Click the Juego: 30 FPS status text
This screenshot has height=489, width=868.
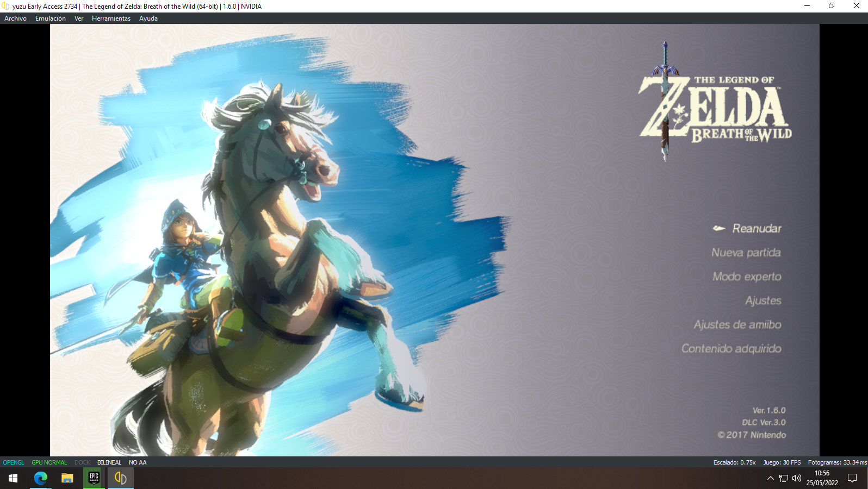tap(782, 462)
